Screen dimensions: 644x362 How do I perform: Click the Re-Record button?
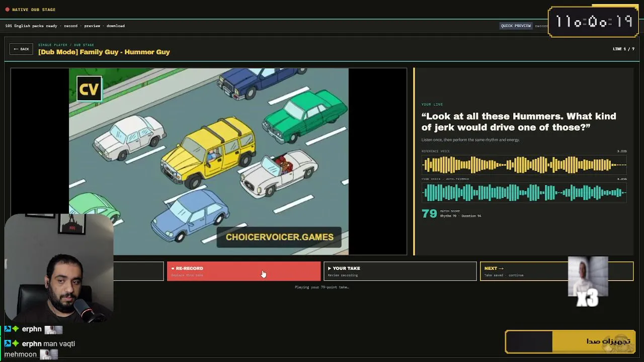(x=244, y=271)
